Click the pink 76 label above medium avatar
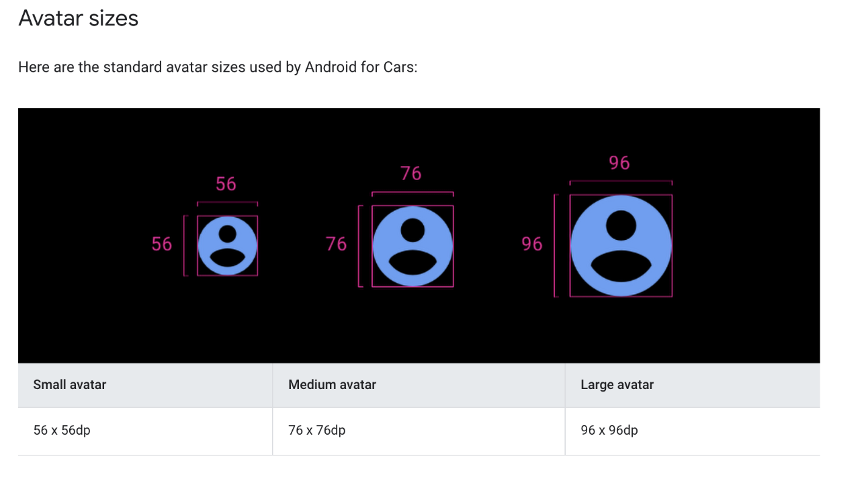 click(x=411, y=173)
